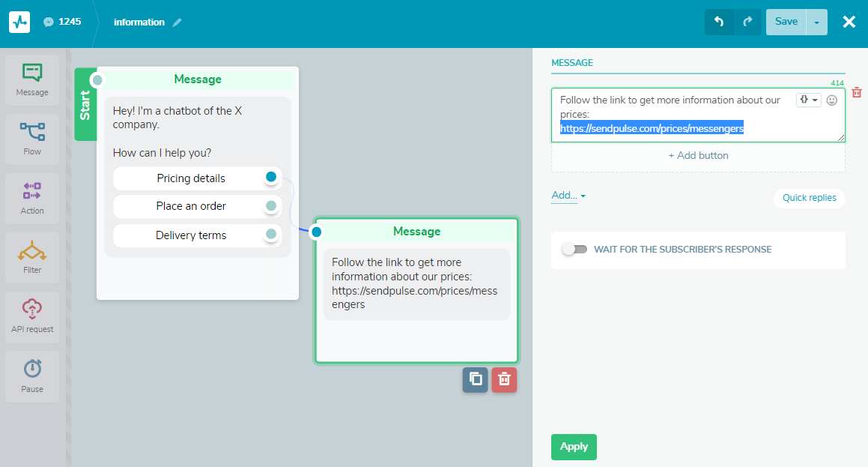Select the Flow element in the left sidebar
The height and width of the screenshot is (467, 868).
pos(31,139)
